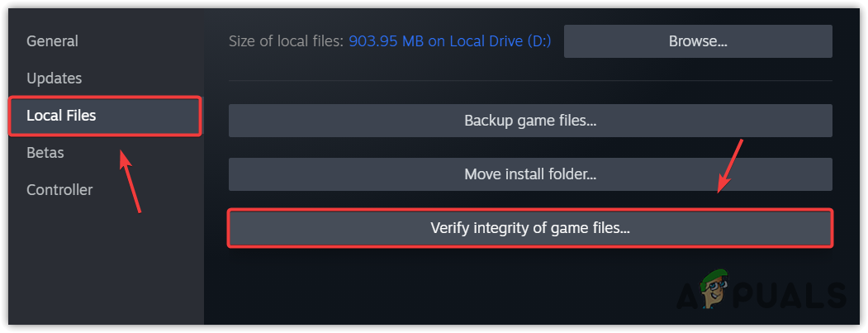Open the General settings tab
This screenshot has width=868, height=333.
point(52,41)
